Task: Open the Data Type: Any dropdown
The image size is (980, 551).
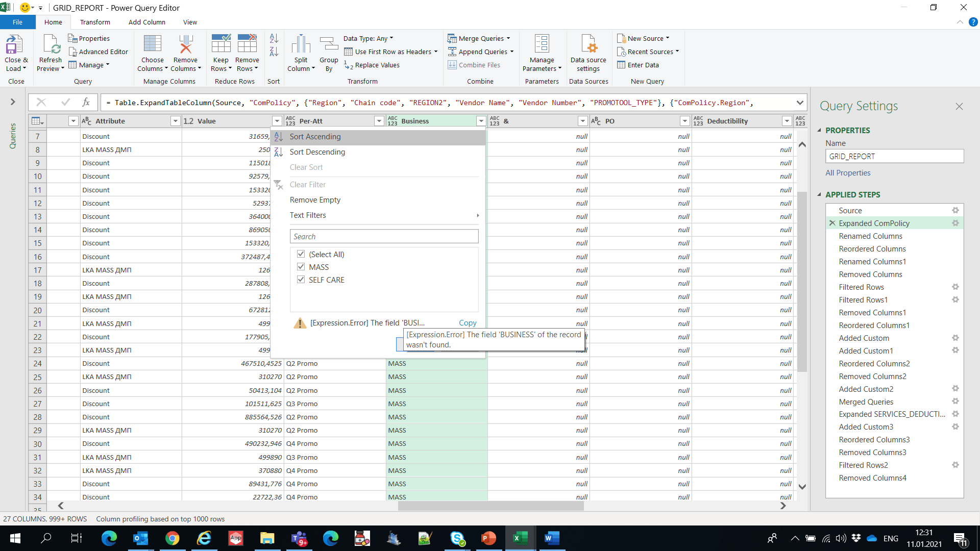Action: (x=368, y=38)
